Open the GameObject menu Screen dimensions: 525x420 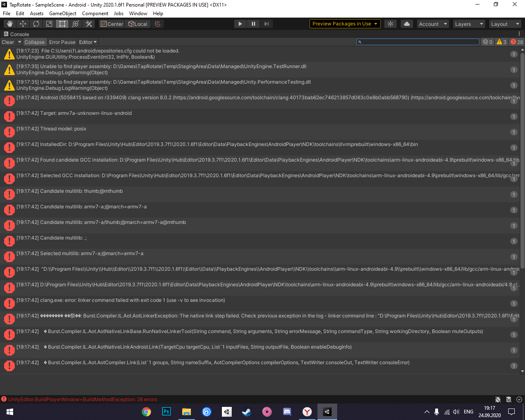tap(63, 13)
